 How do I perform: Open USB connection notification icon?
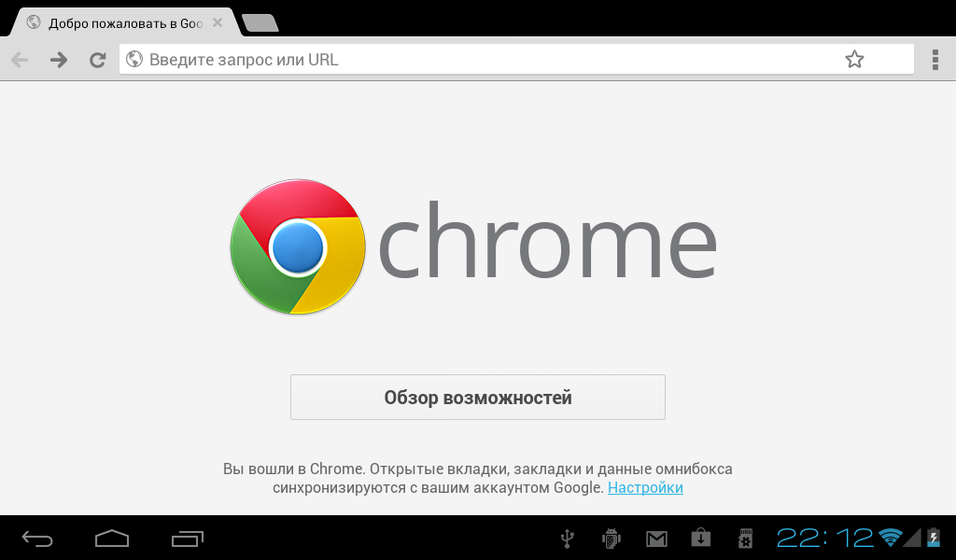pyautogui.click(x=567, y=539)
